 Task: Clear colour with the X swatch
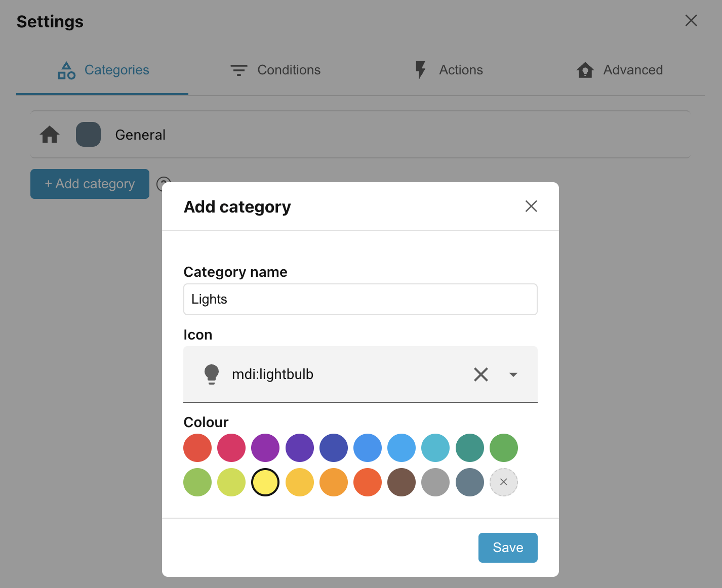(x=504, y=482)
